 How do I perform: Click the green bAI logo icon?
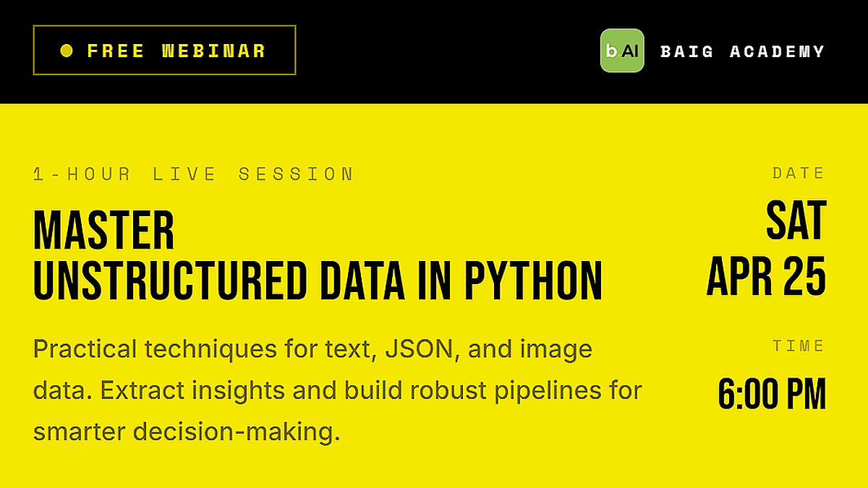(621, 51)
